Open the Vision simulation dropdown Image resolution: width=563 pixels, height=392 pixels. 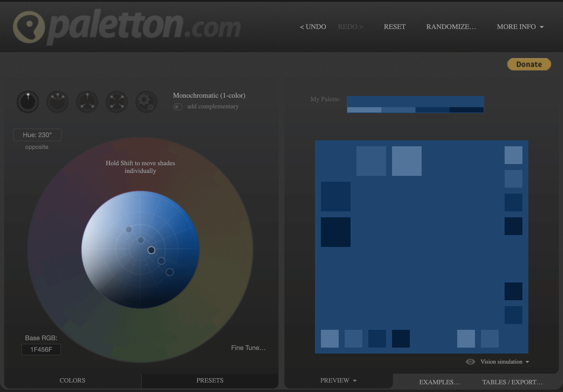[505, 362]
